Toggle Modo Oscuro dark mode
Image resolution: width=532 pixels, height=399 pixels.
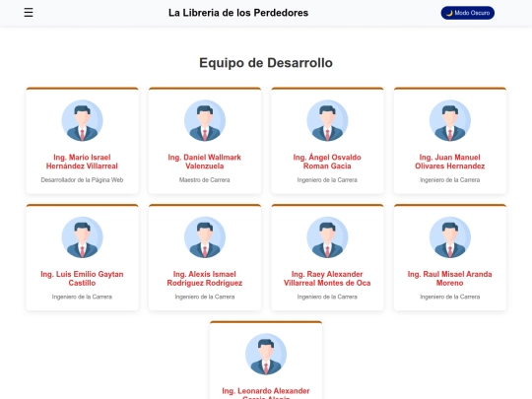point(468,13)
